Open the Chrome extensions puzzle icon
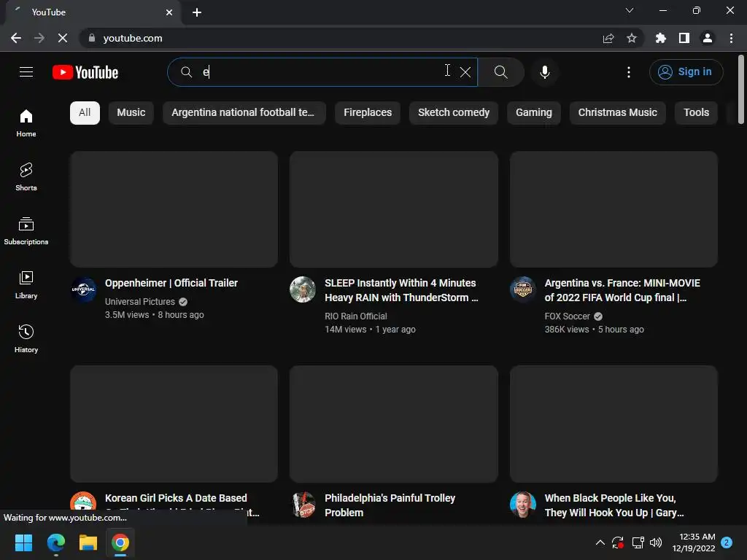Viewport: 747px width, 560px height. click(660, 38)
